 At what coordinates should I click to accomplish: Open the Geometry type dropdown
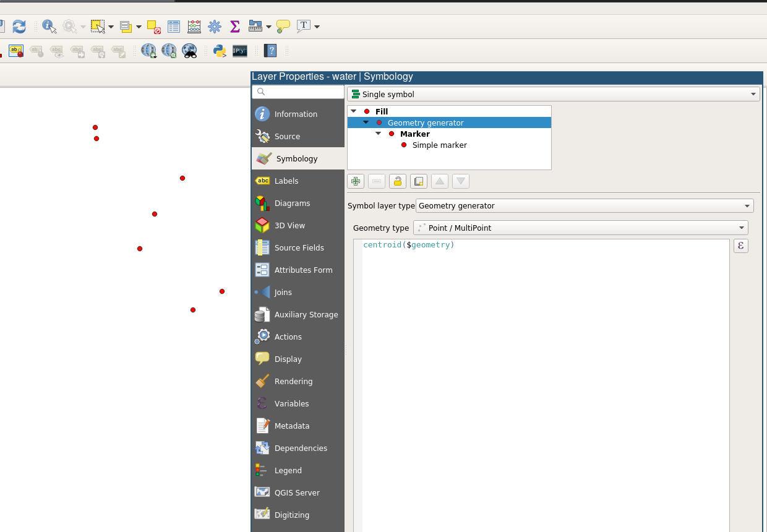(x=580, y=228)
